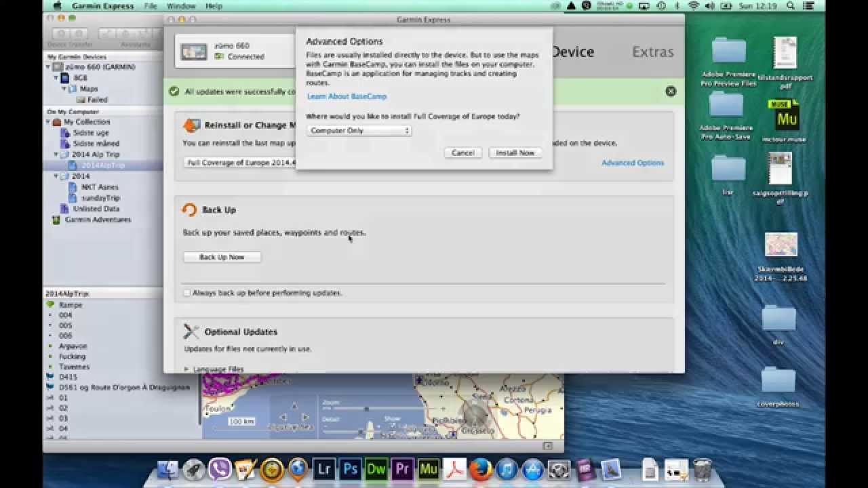Collapse the 2014 Alp Trip folder
The image size is (868, 488).
coord(57,155)
